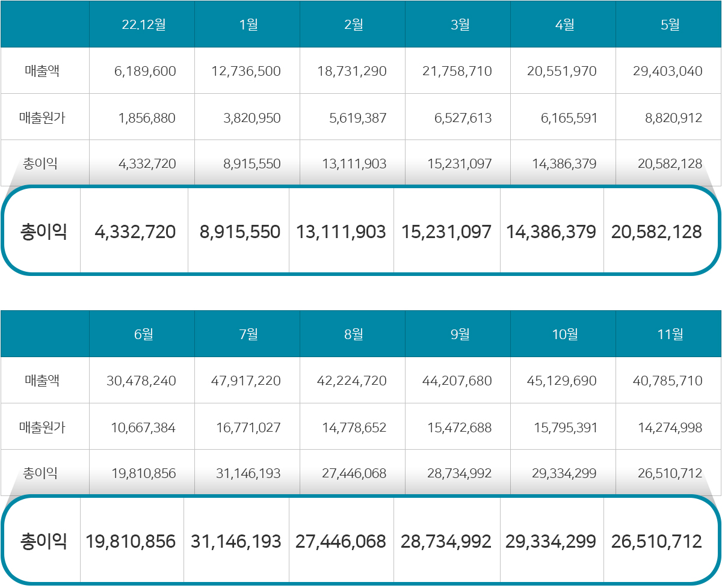The width and height of the screenshot is (722, 588).
Task: Click the 매출액 value 6,189,600
Action: (x=145, y=72)
